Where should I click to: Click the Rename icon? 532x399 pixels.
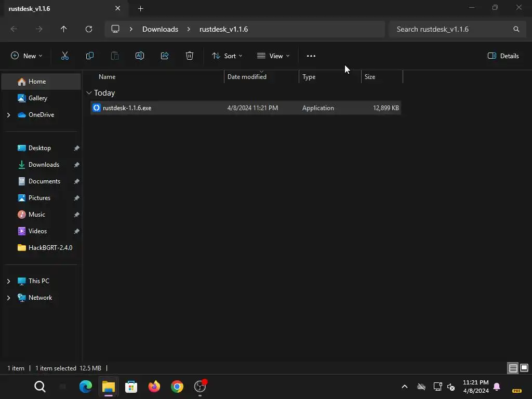140,56
